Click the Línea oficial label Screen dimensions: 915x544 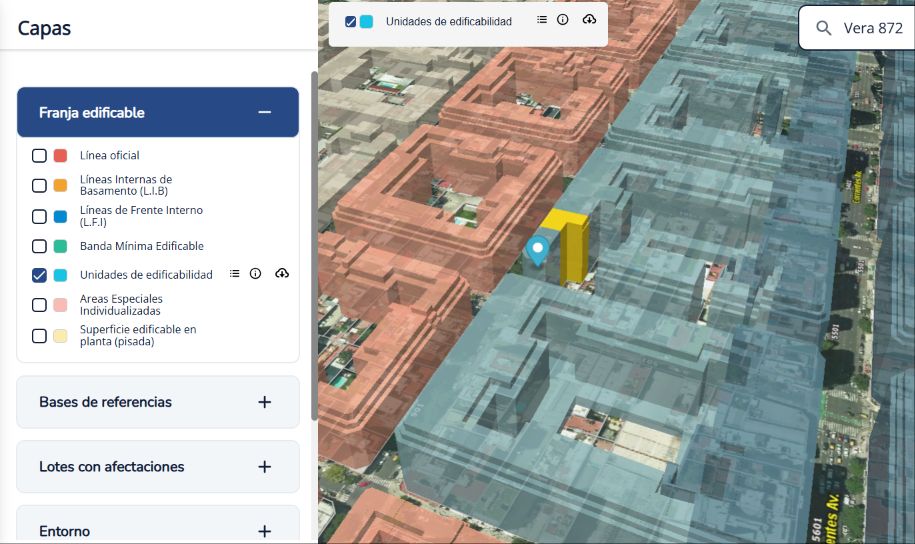(110, 155)
